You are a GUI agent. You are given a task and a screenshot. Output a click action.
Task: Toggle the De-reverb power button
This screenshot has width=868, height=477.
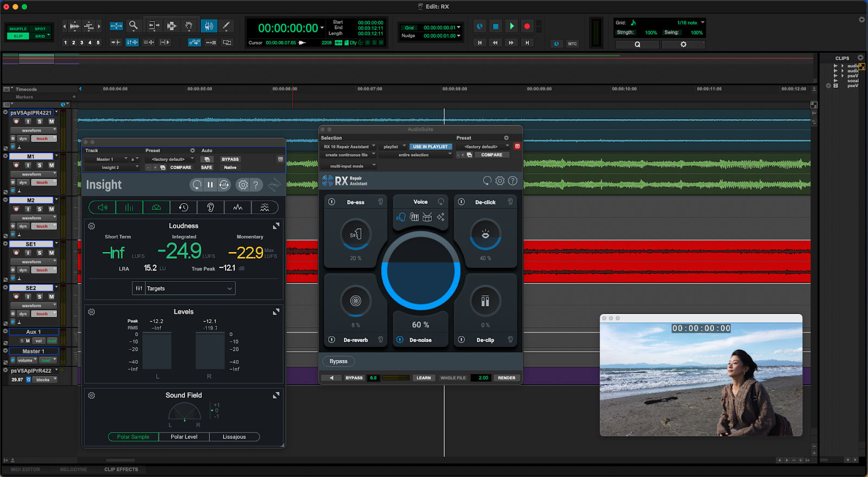332,340
